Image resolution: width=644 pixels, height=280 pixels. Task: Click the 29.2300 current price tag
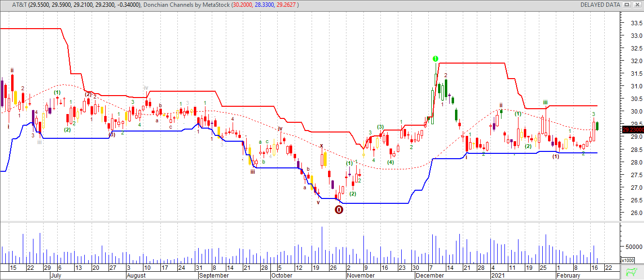(632, 130)
